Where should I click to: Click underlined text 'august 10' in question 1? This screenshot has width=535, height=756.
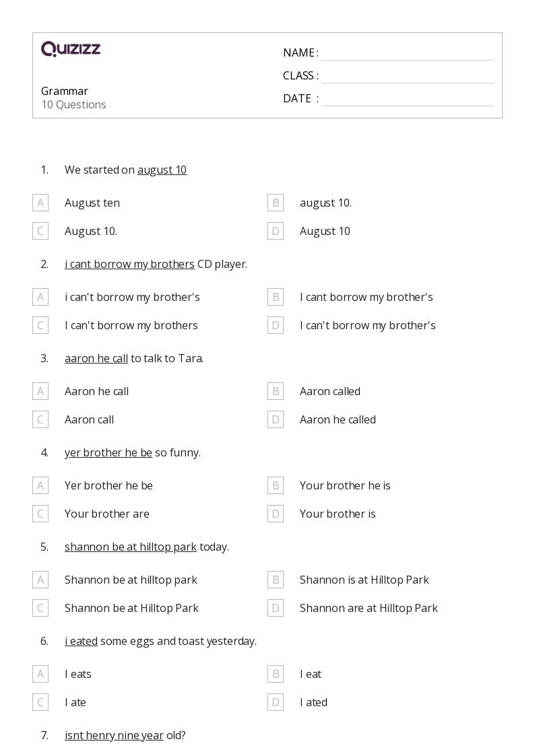[x=162, y=170]
